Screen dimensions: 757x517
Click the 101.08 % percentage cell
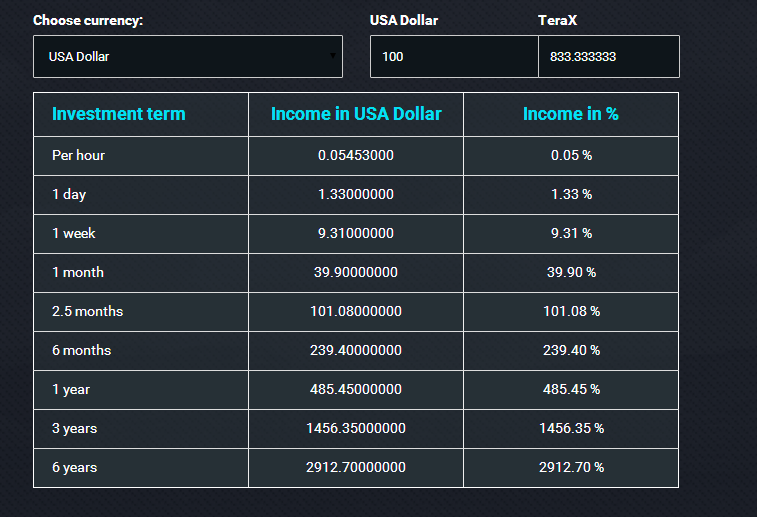pos(572,311)
